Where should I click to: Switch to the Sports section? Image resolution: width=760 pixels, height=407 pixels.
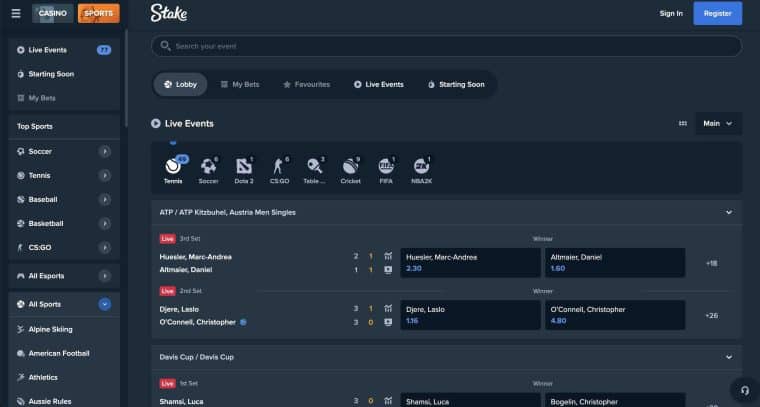[98, 14]
